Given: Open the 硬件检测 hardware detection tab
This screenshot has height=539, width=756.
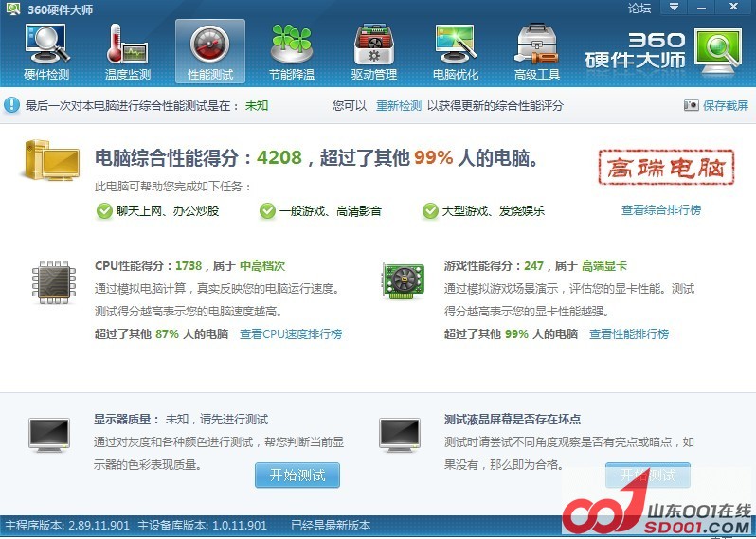Looking at the screenshot, I should tap(46, 52).
